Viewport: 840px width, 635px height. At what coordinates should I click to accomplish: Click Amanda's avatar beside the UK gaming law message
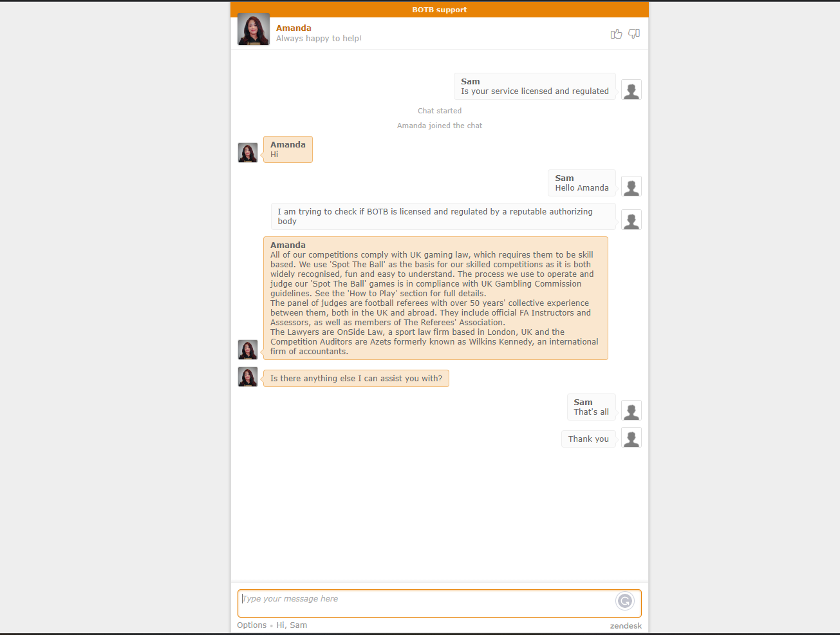248,350
